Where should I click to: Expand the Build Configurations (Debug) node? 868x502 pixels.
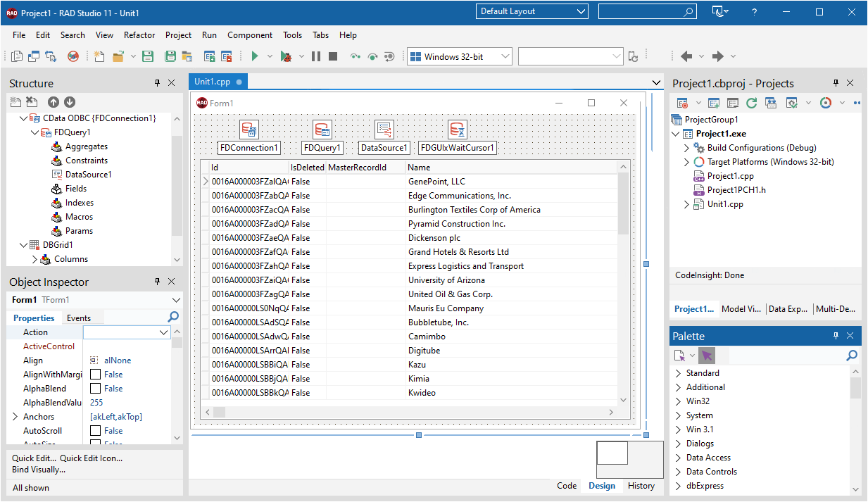[687, 148]
